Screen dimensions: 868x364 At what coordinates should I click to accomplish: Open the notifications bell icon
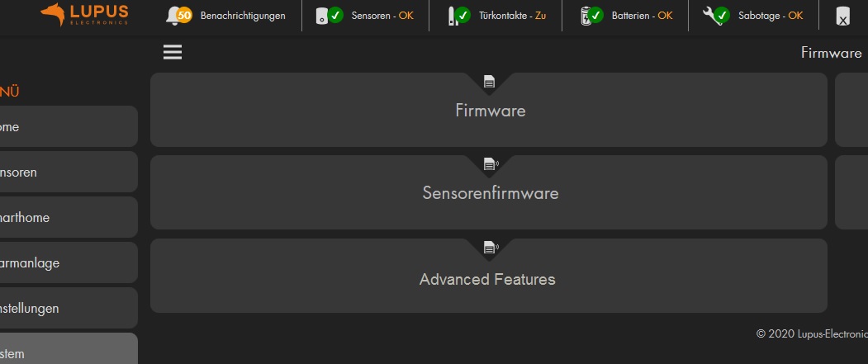click(x=178, y=15)
